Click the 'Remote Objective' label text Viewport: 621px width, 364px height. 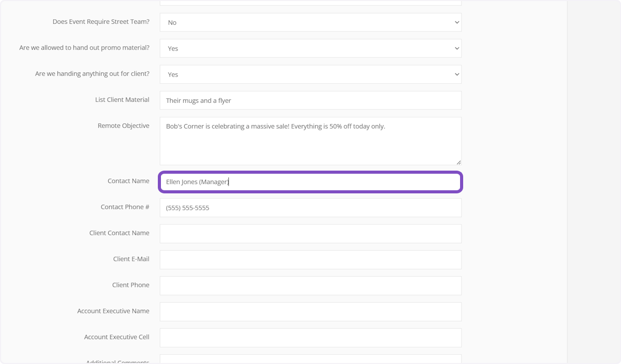tap(123, 126)
